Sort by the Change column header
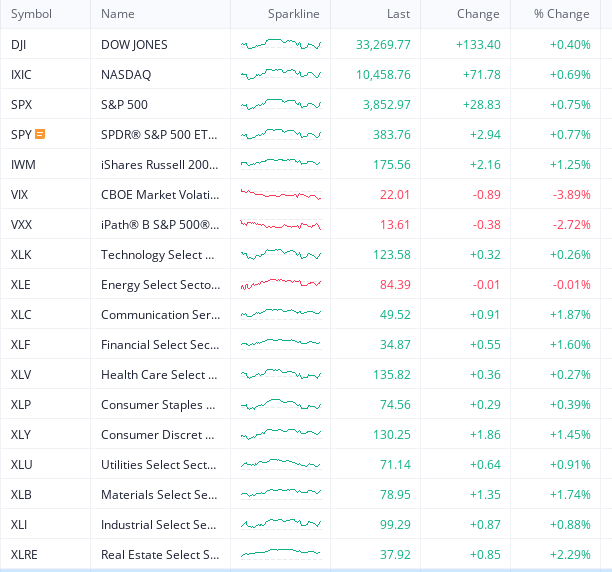Viewport: 612px width, 572px height. coord(478,14)
